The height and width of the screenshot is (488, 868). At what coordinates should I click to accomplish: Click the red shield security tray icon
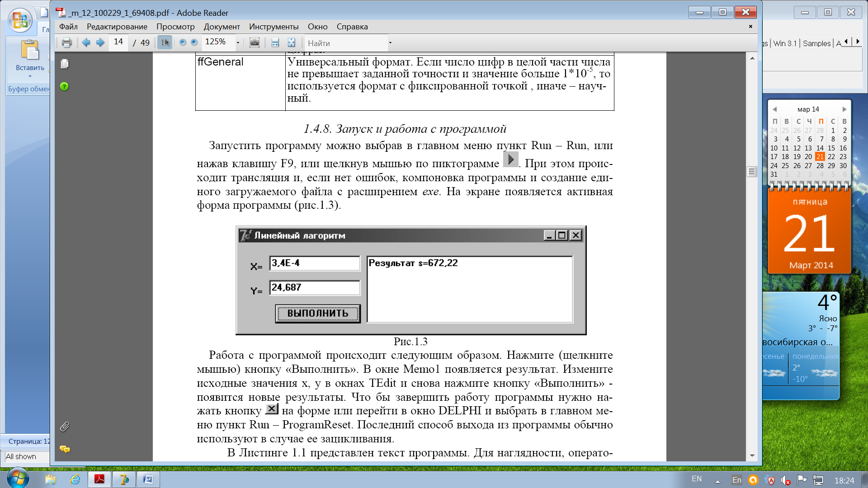pos(770,480)
